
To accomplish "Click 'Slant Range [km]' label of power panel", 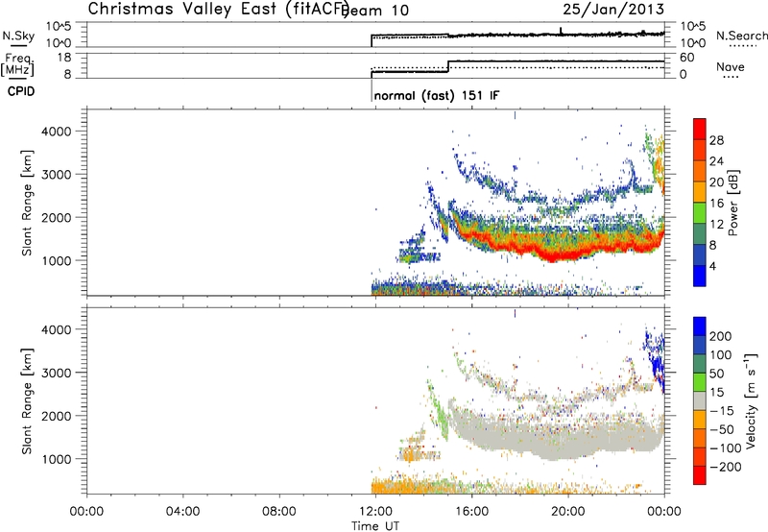I will pos(27,203).
